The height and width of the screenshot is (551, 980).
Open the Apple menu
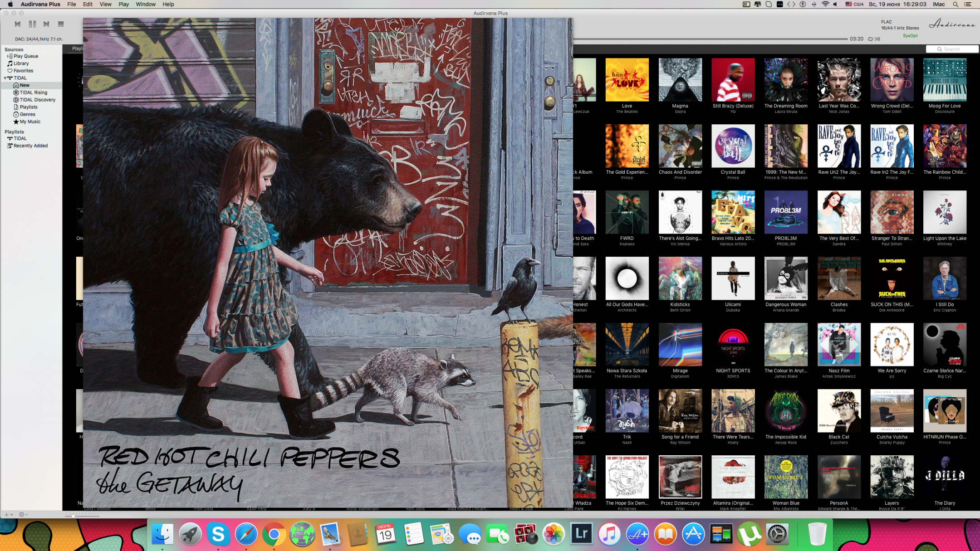point(10,4)
